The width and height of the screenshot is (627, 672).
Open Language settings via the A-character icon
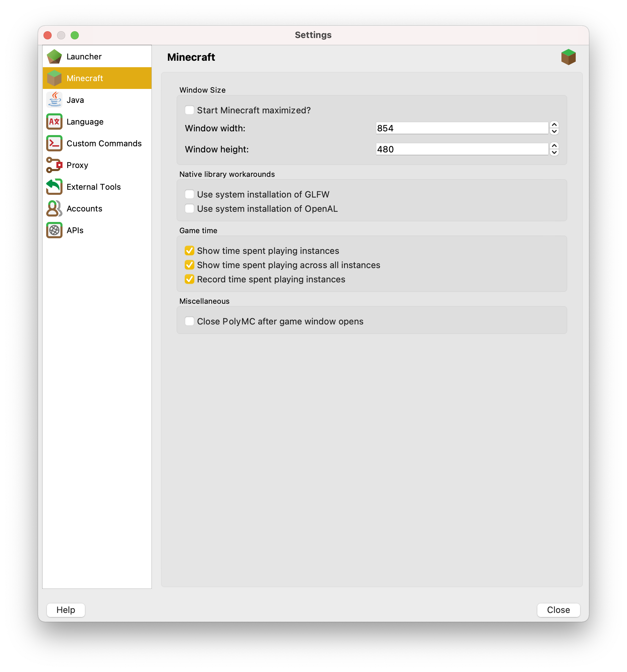55,122
